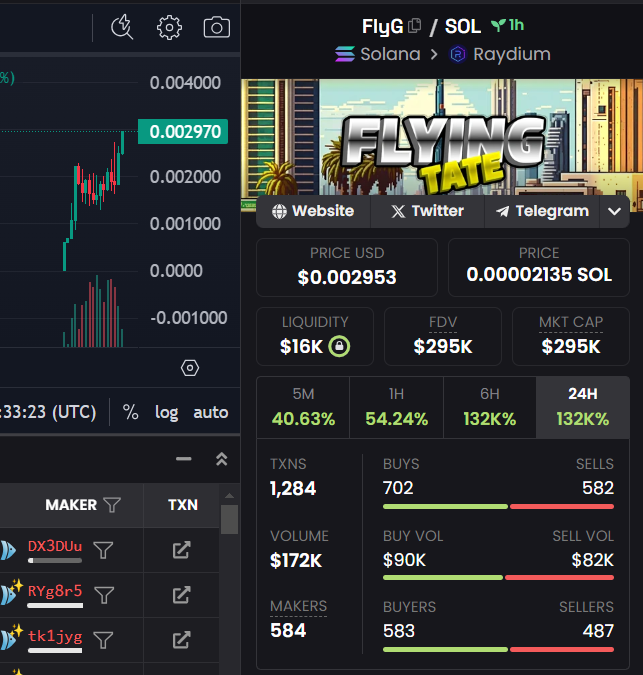Click the 1h pair age sprout badge
643x675 pixels.
tap(508, 25)
